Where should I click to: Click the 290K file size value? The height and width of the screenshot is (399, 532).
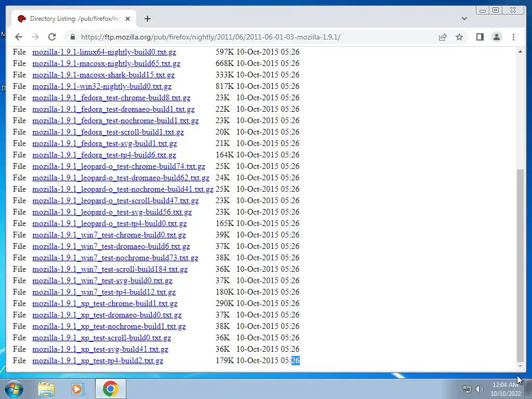[224, 303]
